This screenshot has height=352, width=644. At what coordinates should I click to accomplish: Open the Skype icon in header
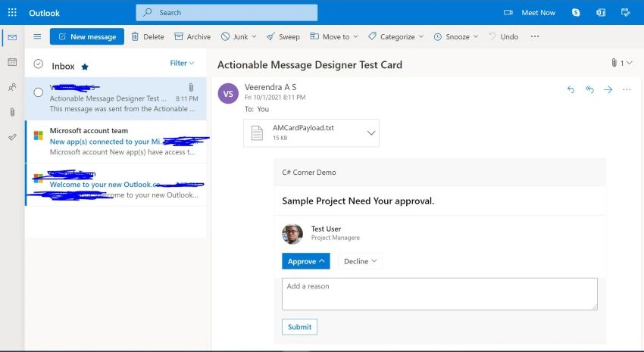point(576,12)
